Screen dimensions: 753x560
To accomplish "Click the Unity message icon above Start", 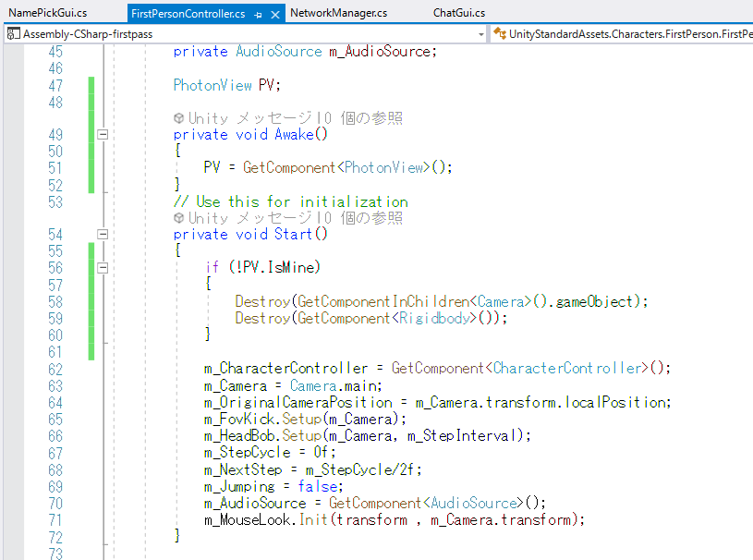I will tap(179, 218).
